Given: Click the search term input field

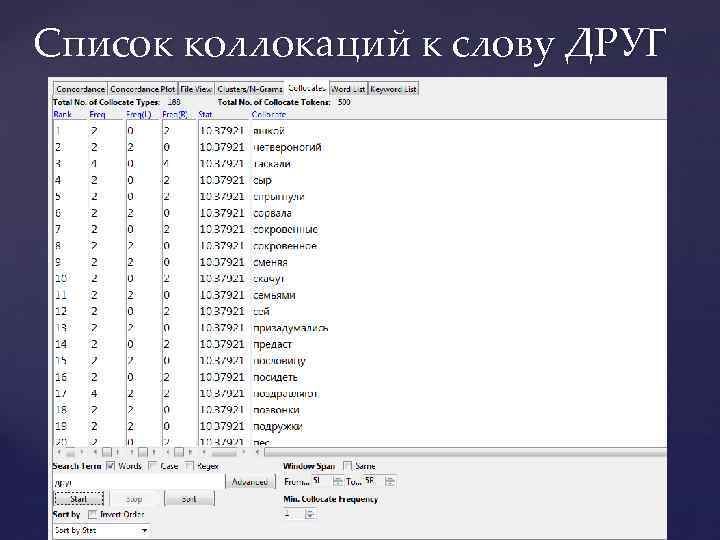Looking at the screenshot, I should pos(138,483).
